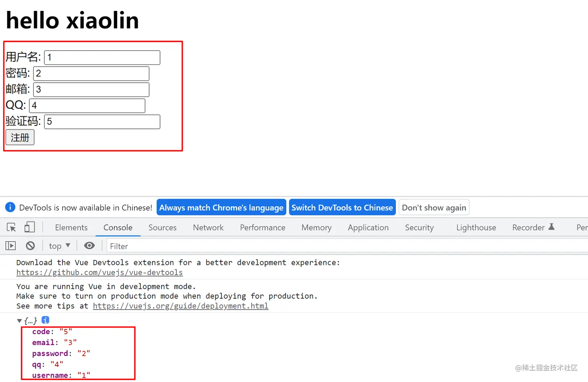Click the 邮箱 email input field

(91, 90)
